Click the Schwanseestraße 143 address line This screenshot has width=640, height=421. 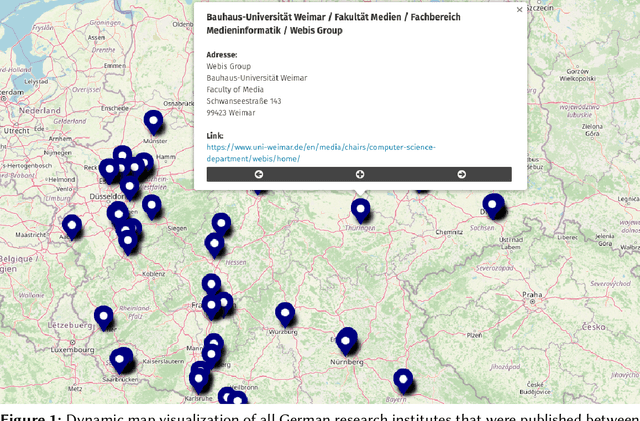tap(244, 101)
